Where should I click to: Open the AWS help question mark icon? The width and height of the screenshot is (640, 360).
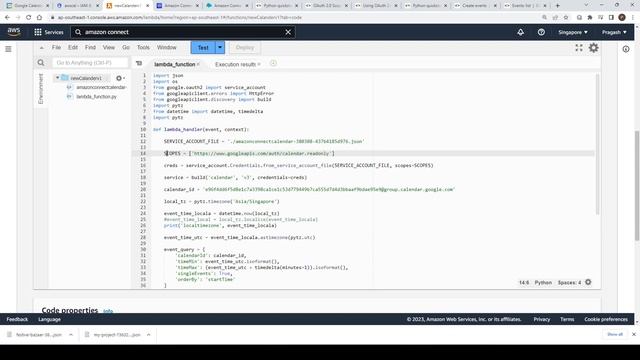pyautogui.click(x=541, y=32)
